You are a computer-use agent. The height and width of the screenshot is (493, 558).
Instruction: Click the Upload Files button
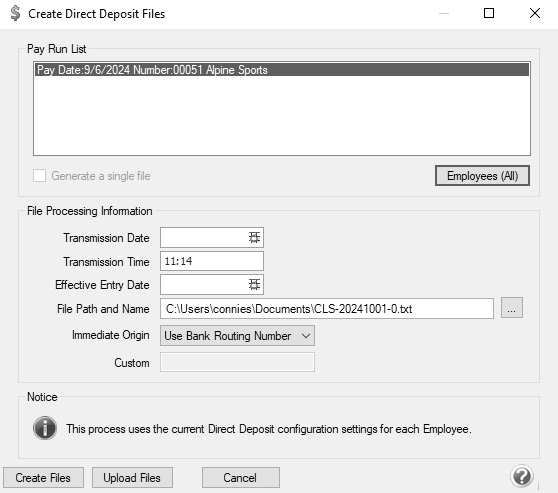coord(132,478)
